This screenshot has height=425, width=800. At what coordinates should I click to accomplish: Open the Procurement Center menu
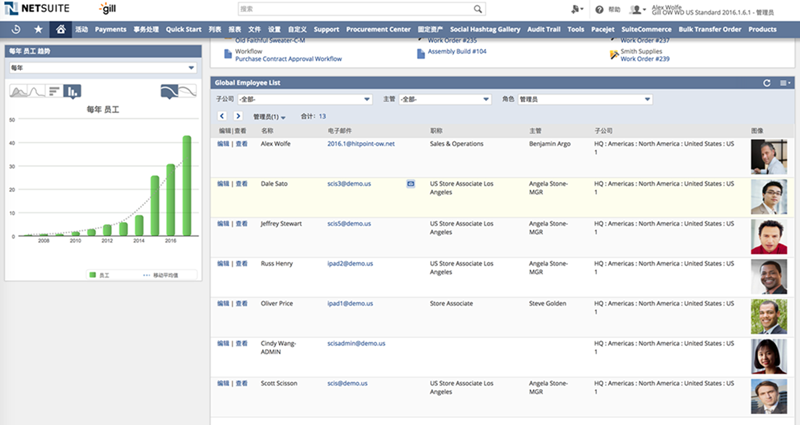point(379,30)
